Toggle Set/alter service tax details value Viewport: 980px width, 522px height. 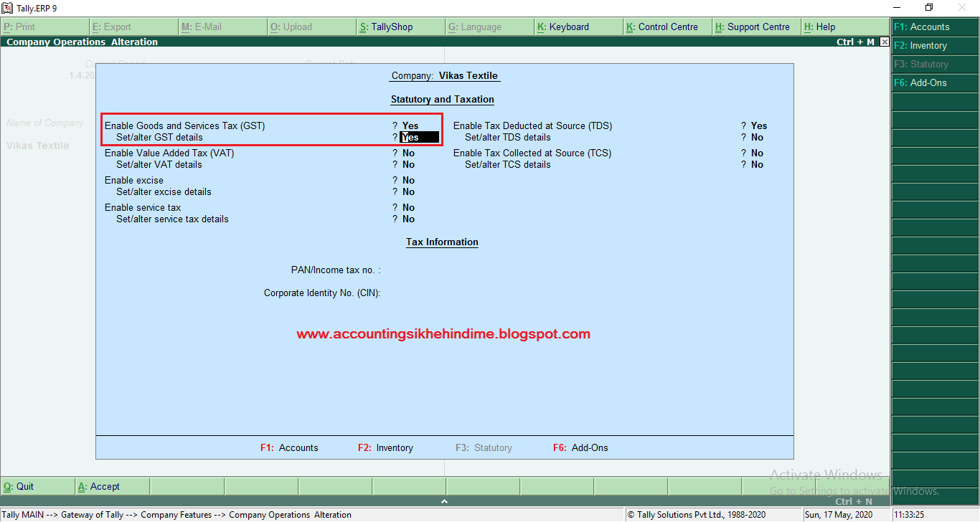[408, 219]
